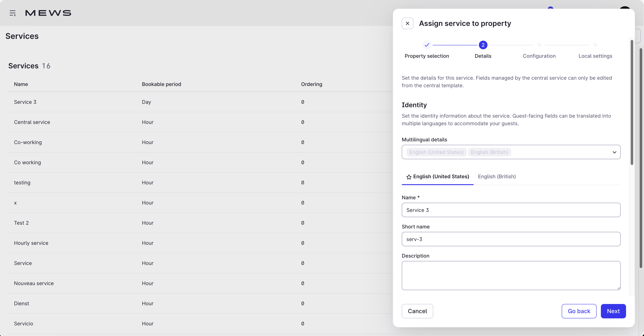Click the Day bookable period cell
The height and width of the screenshot is (336, 644).
tap(146, 102)
